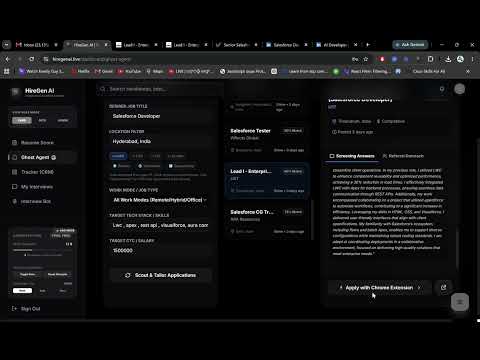The image size is (480, 360).
Task: Open the Chrome apps grid icon
Action: [x=6, y=71]
